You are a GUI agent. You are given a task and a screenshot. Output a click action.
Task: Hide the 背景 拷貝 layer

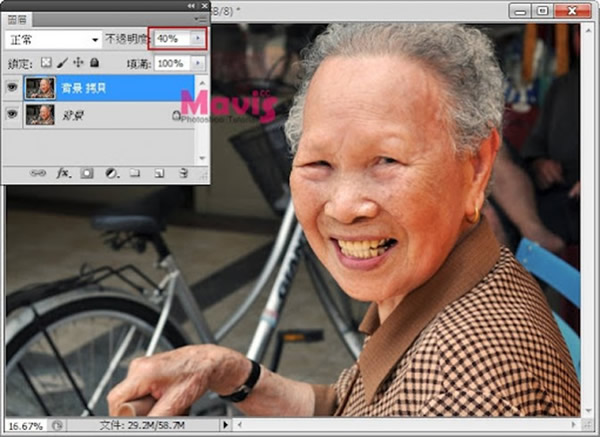[x=13, y=88]
